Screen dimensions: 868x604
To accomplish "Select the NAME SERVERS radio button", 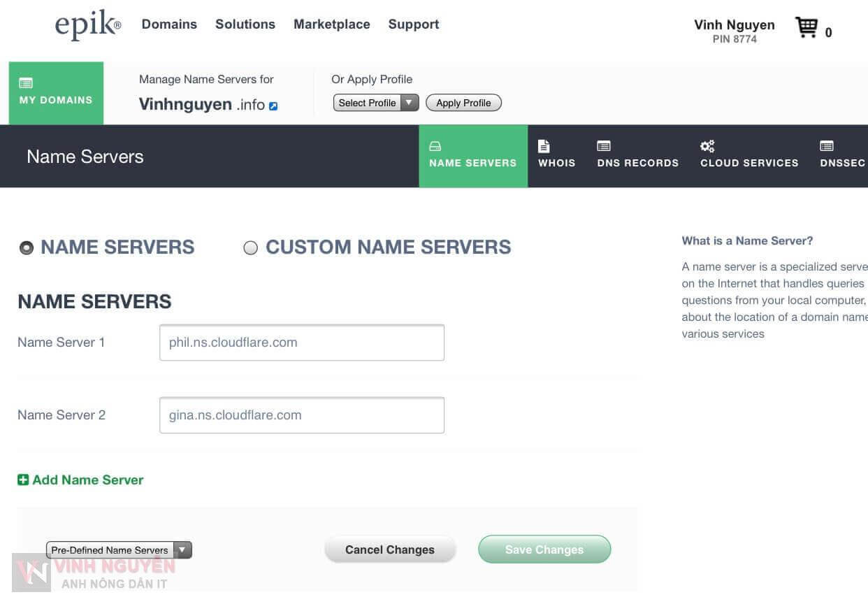I will point(27,247).
